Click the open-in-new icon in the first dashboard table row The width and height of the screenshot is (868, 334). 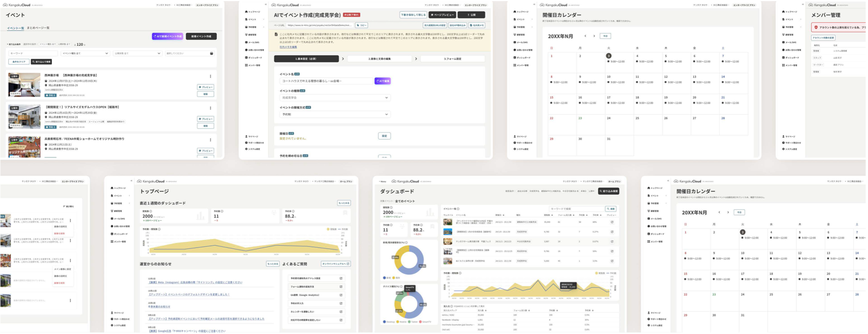tap(612, 222)
